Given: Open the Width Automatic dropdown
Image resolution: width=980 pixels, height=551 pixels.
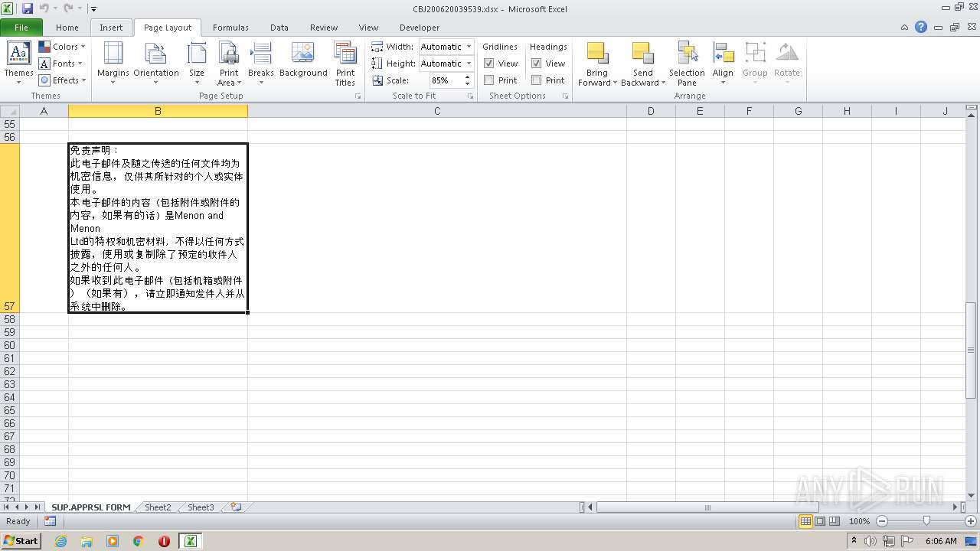Looking at the screenshot, I should click(x=469, y=47).
